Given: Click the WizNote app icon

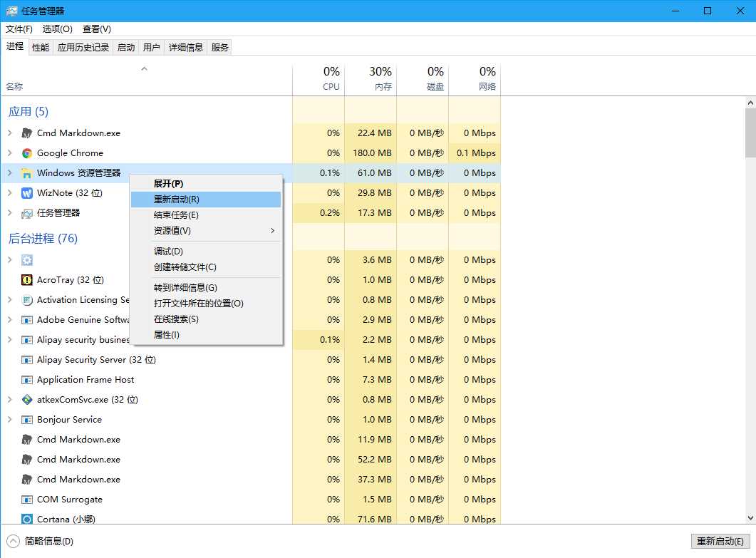Looking at the screenshot, I should pos(27,193).
